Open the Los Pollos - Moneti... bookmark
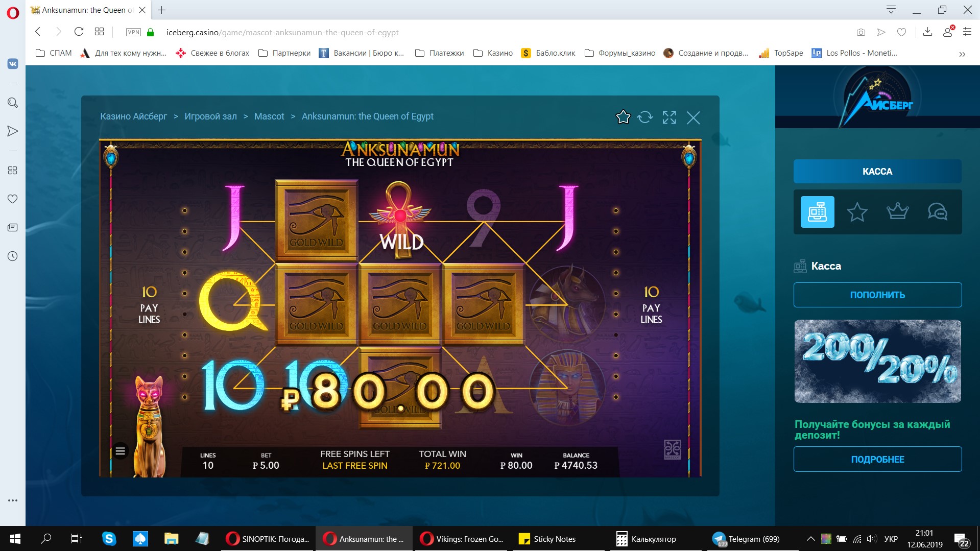 tap(854, 53)
